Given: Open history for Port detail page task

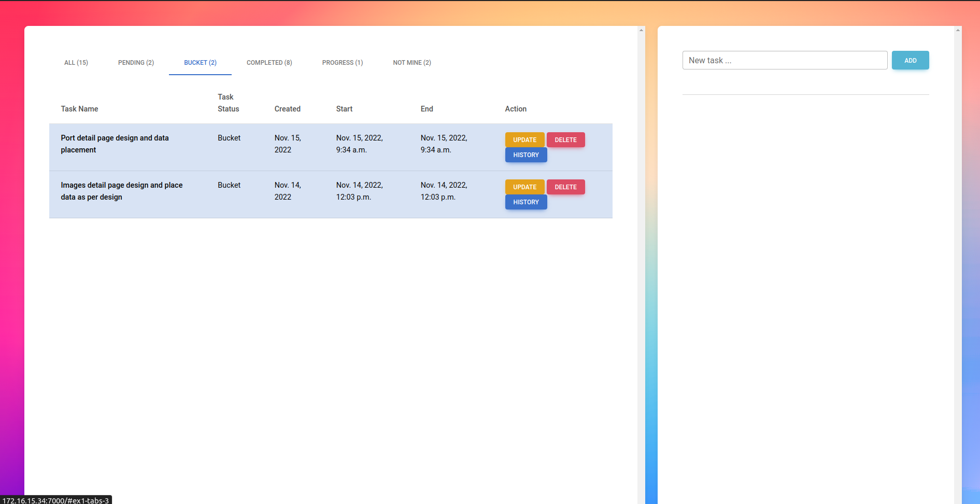Looking at the screenshot, I should coord(526,155).
